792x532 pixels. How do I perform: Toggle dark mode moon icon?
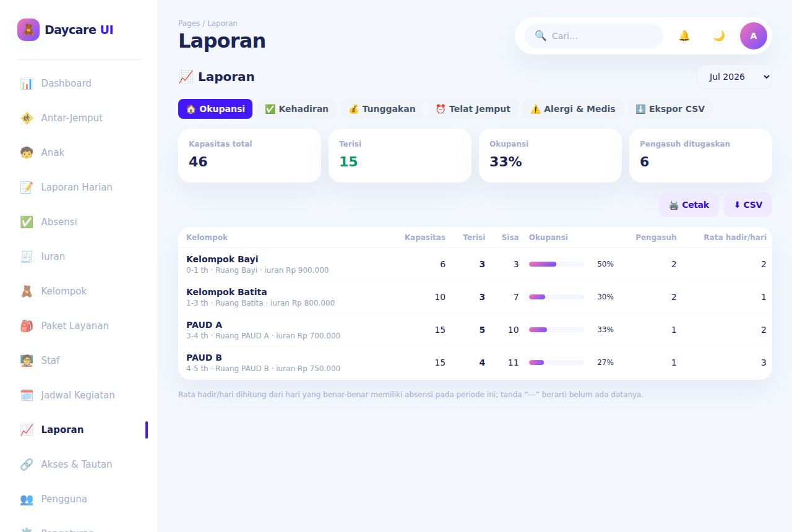[x=719, y=36]
